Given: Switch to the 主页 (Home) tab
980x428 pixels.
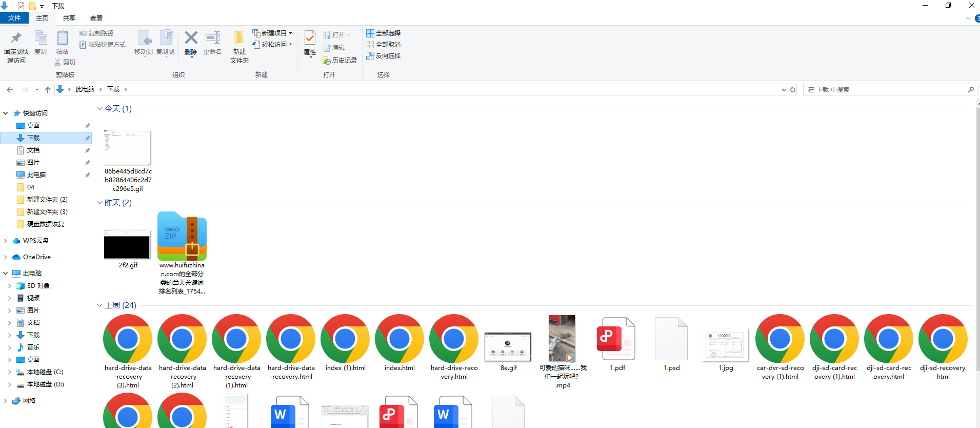Looking at the screenshot, I should 42,18.
